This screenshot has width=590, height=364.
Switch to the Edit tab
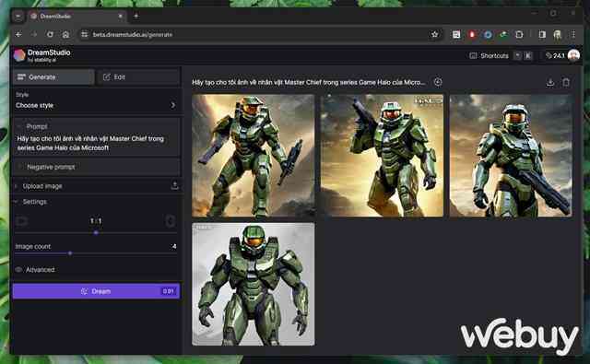click(x=137, y=77)
